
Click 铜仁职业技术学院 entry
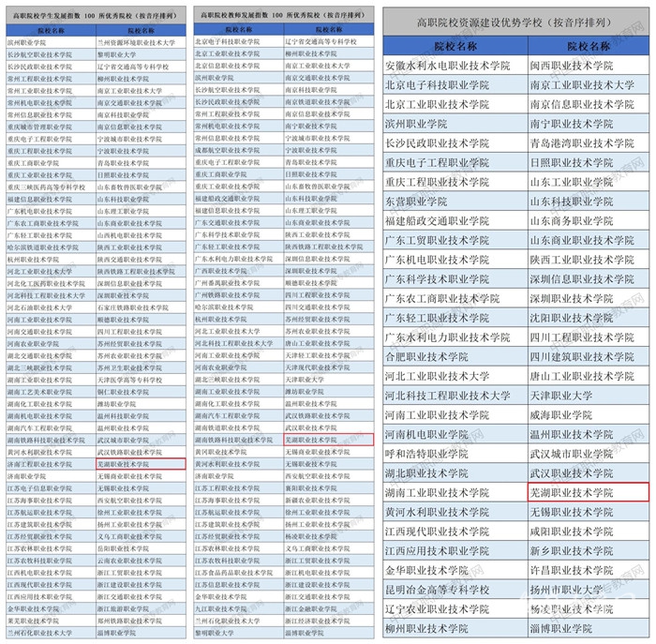pos(141,392)
